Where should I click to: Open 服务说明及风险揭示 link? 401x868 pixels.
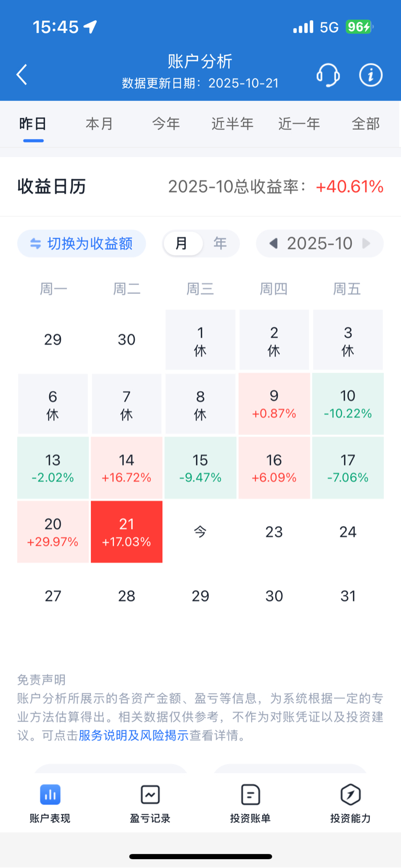pos(134,735)
